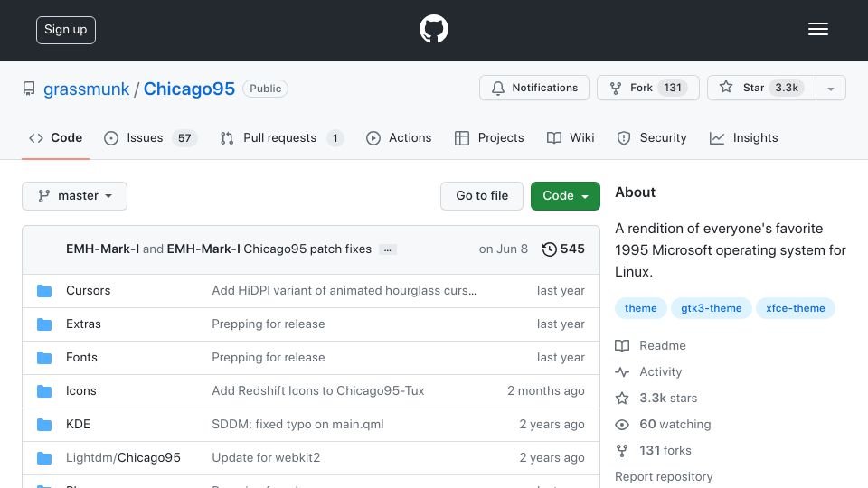Expand commit message ellipsis button
Image resolution: width=868 pixels, height=488 pixels.
click(x=388, y=250)
